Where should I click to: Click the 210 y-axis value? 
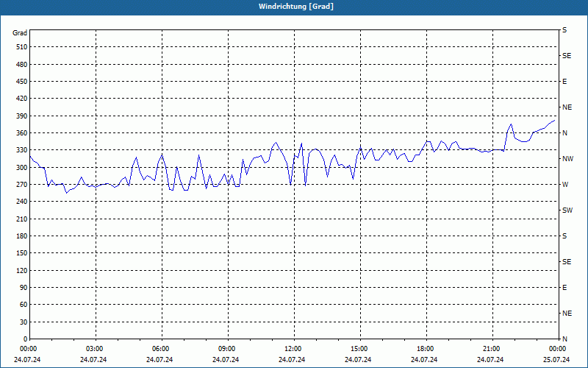tap(22, 219)
